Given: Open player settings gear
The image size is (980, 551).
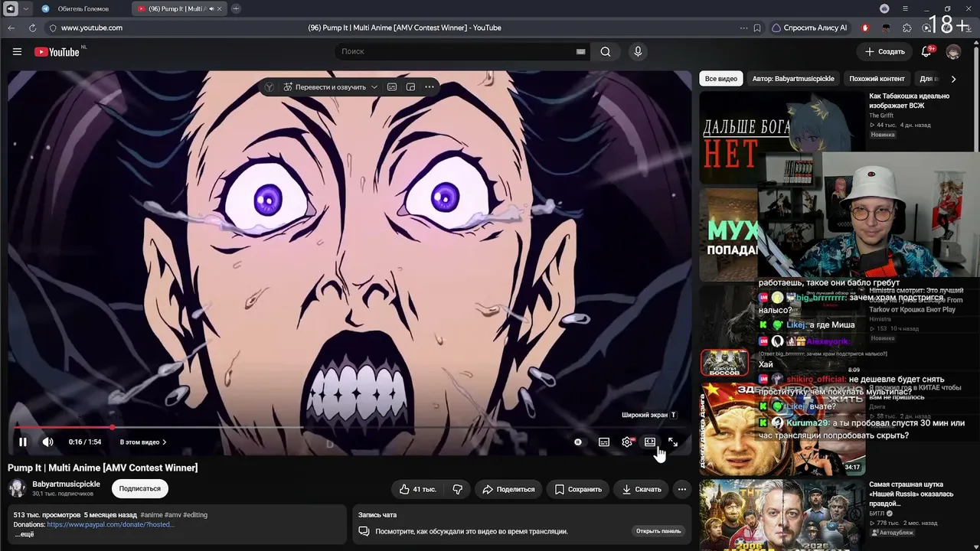Looking at the screenshot, I should point(627,442).
